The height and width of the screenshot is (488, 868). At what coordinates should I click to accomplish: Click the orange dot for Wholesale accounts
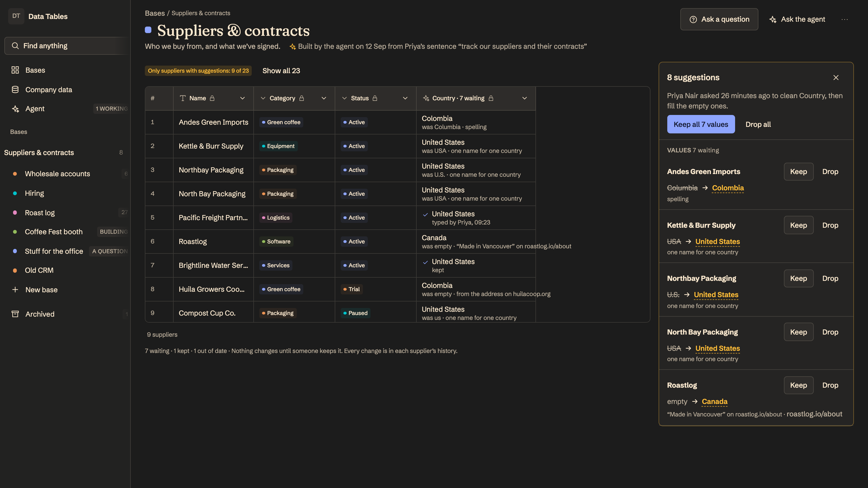[15, 174]
